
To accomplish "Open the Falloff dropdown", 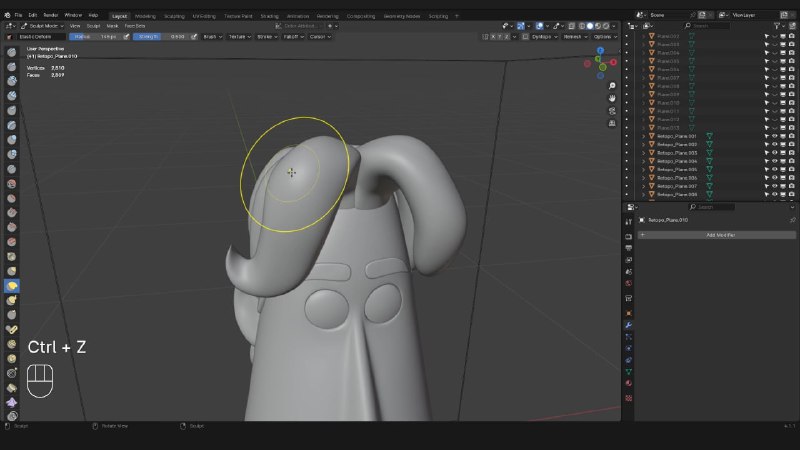I will (293, 37).
